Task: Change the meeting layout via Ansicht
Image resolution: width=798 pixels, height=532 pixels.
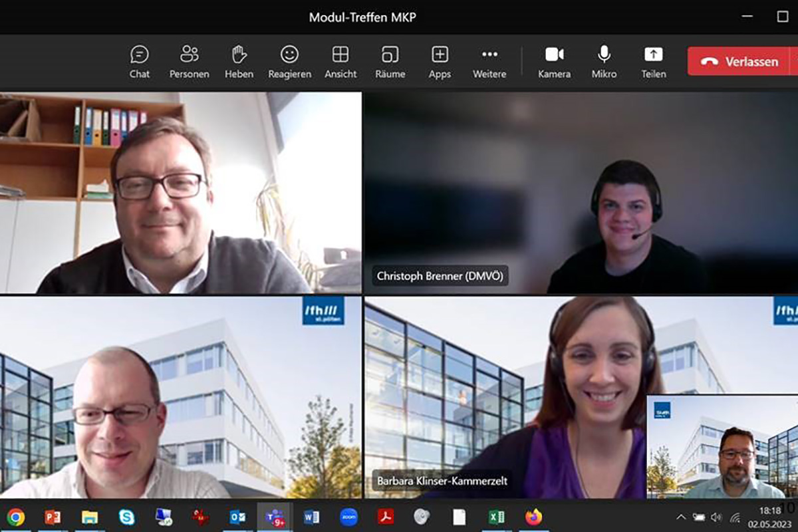Action: pos(340,62)
